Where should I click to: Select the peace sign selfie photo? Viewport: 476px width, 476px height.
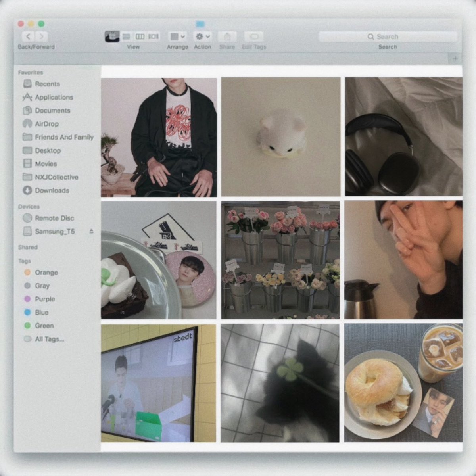point(403,260)
